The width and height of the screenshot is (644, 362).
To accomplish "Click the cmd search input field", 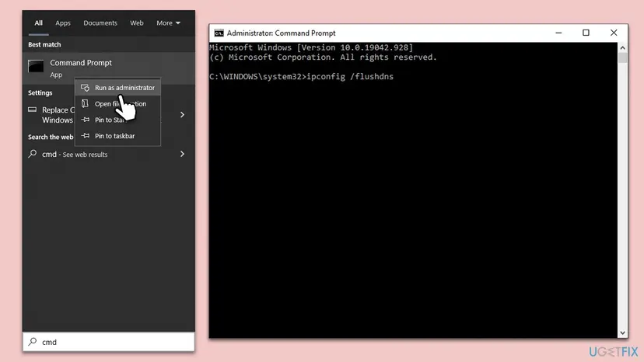I will point(109,342).
